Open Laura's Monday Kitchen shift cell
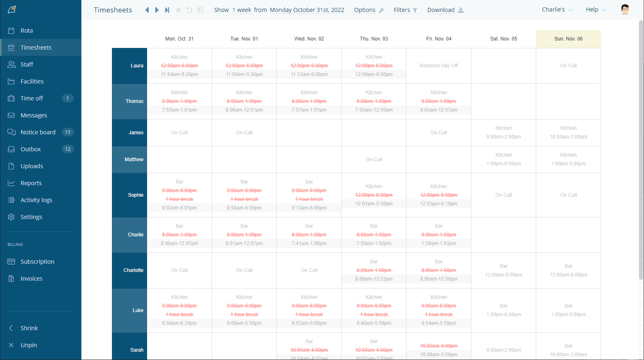 (x=179, y=66)
